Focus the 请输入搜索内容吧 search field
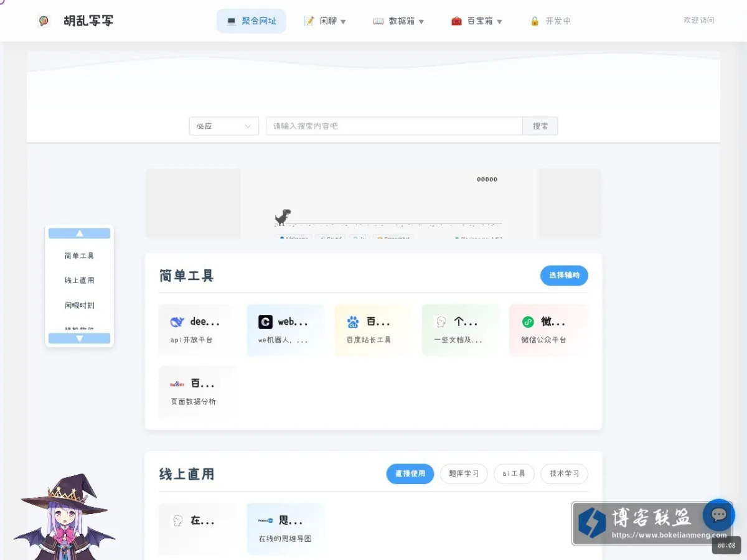The height and width of the screenshot is (560, 747). click(394, 126)
